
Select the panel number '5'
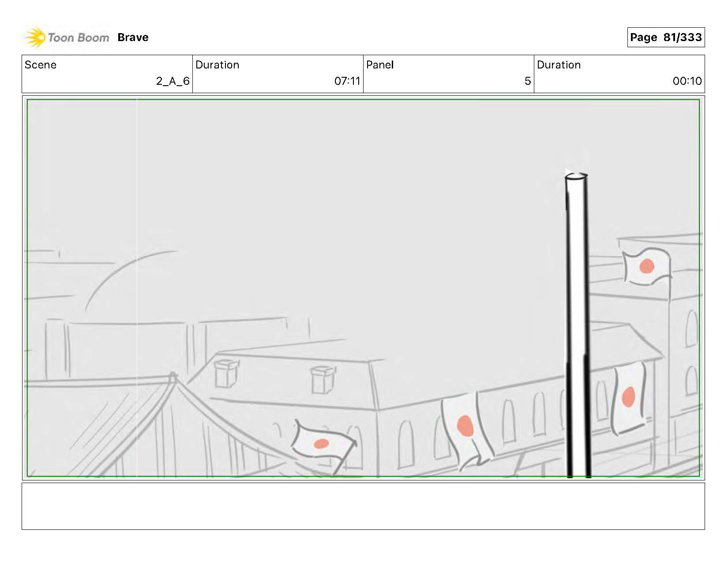pos(527,81)
